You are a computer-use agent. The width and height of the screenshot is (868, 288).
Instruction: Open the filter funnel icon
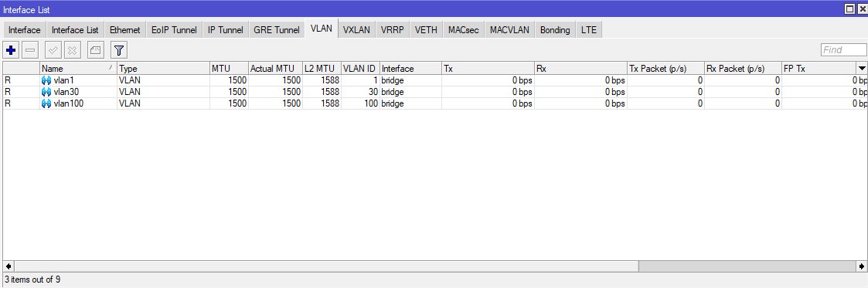pyautogui.click(x=119, y=50)
